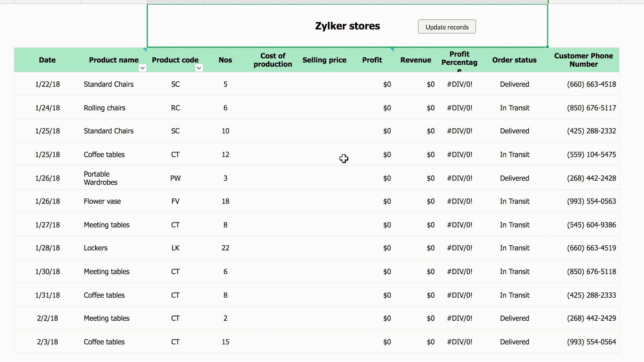Expand the Product code filter arrow
This screenshot has width=644, height=362.
click(x=198, y=68)
